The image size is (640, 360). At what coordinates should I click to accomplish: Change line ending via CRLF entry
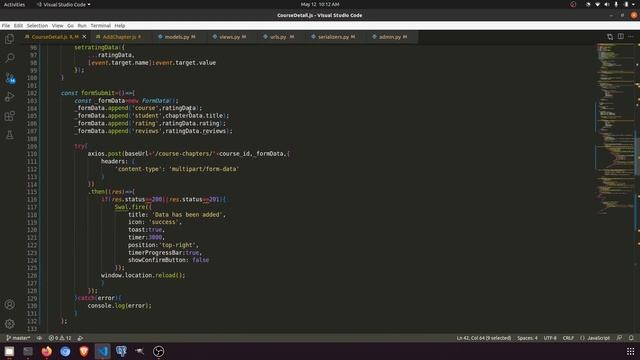pyautogui.click(x=568, y=338)
